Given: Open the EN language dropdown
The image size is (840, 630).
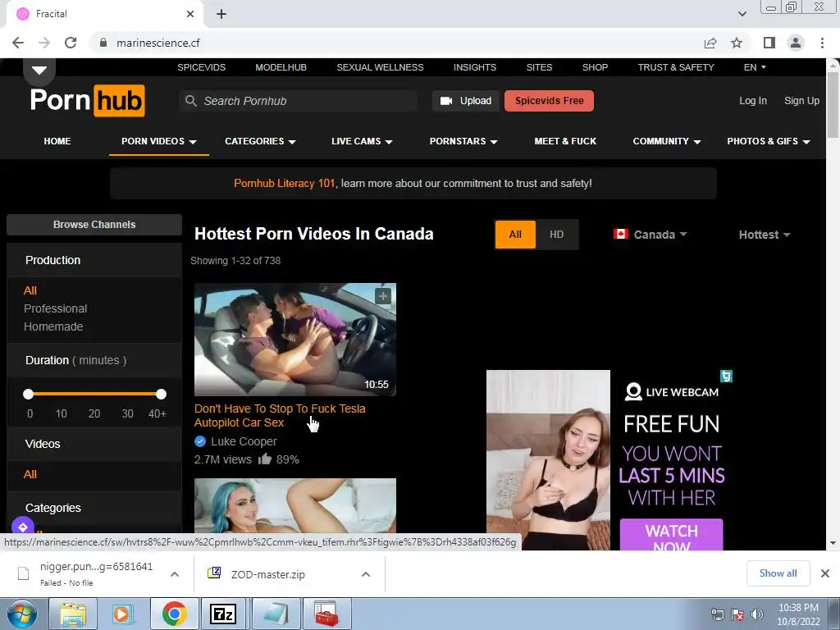Looking at the screenshot, I should [x=755, y=67].
